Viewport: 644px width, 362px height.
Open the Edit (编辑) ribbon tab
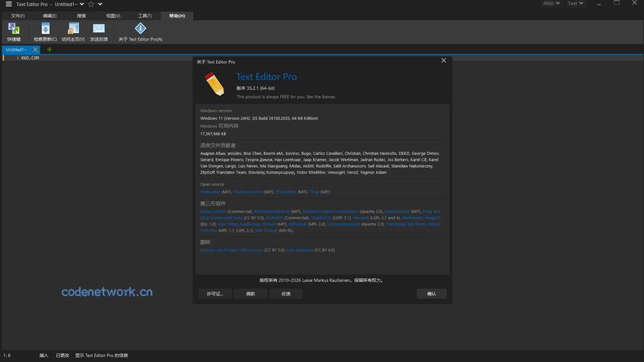click(50, 16)
